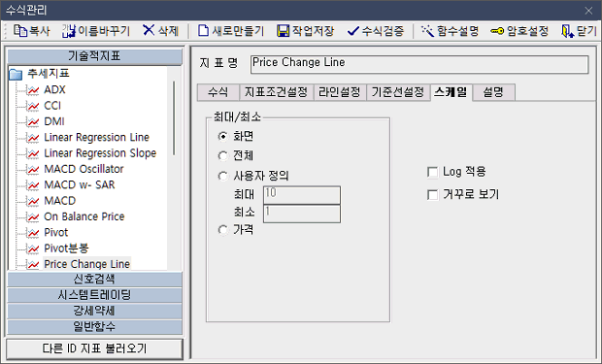Enable the 거꾸로 보기 checkbox
This screenshot has height=364, width=602.
[432, 195]
